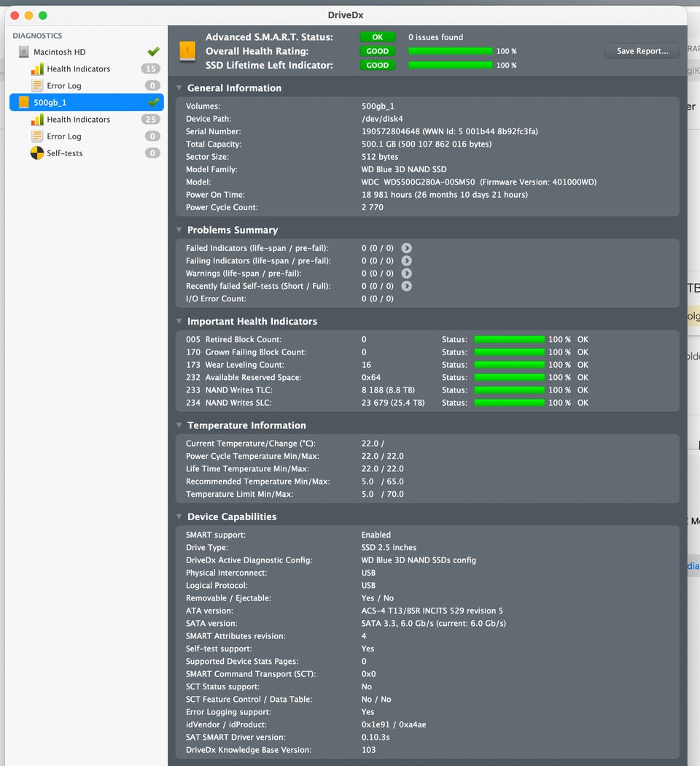Viewport: 700px width, 766px height.
Task: Click the GOOD badge for SSD Lifetime Left
Action: point(377,65)
